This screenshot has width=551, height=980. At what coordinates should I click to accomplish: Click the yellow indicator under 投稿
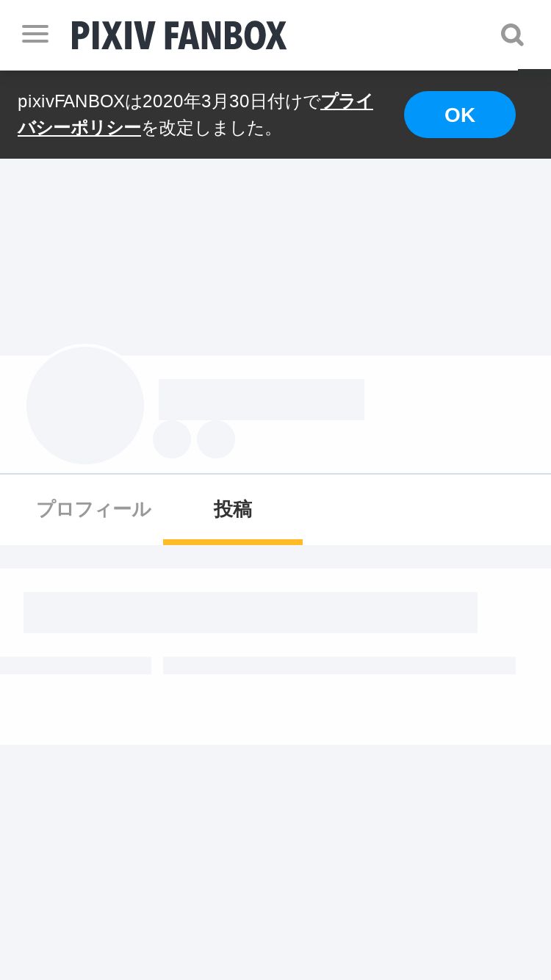233,542
